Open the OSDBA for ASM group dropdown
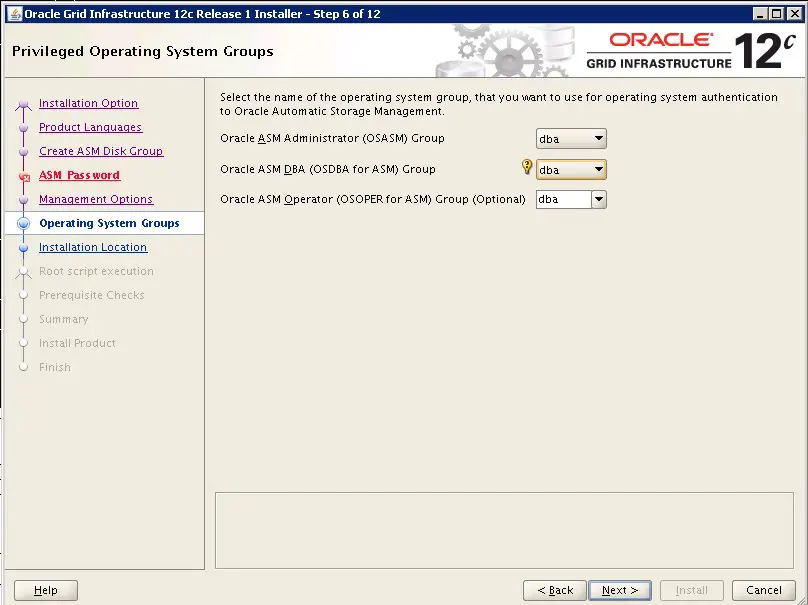The height and width of the screenshot is (605, 808). coord(571,170)
